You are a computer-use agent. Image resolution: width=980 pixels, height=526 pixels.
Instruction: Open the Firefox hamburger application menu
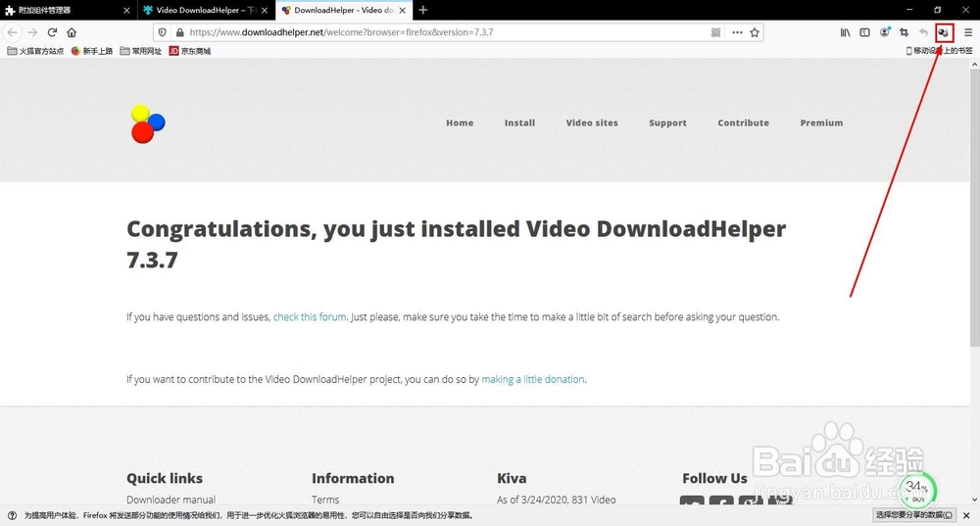(968, 32)
